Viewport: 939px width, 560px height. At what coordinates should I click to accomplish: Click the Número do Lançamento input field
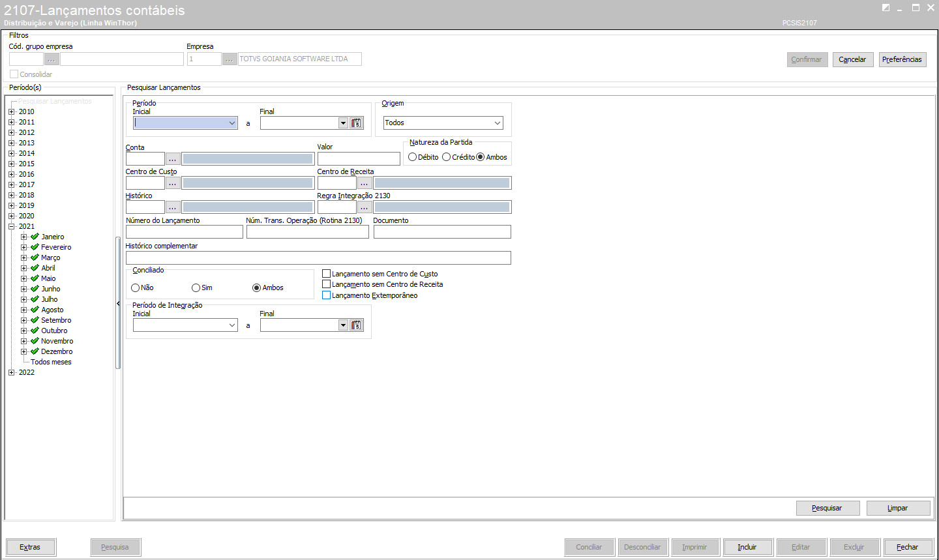click(184, 232)
